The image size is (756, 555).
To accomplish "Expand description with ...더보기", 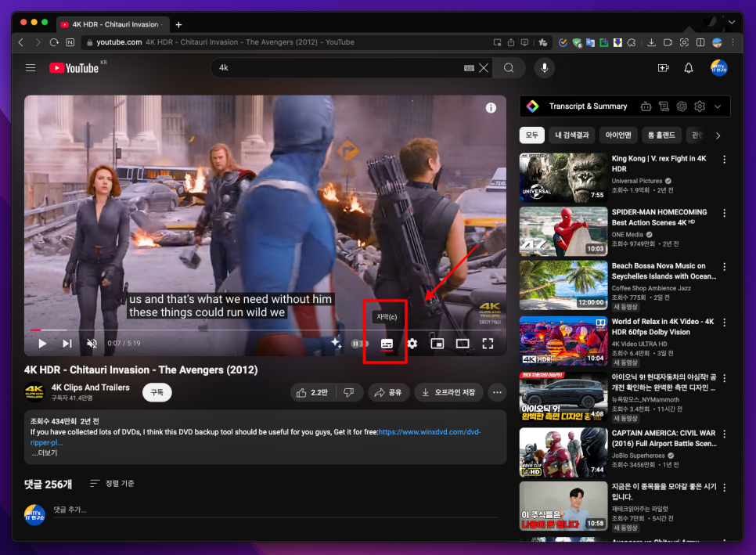I will tap(45, 452).
